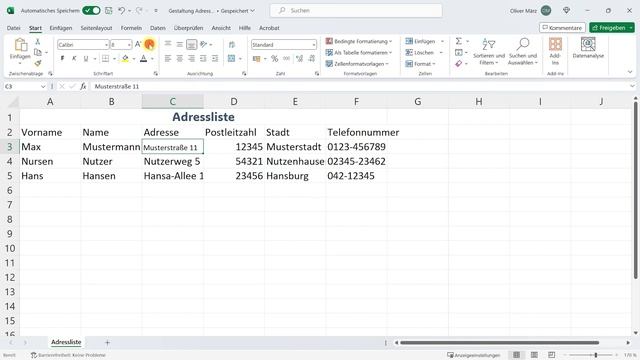Toggle align text left
Screen dimensions: 640x360
point(168,59)
